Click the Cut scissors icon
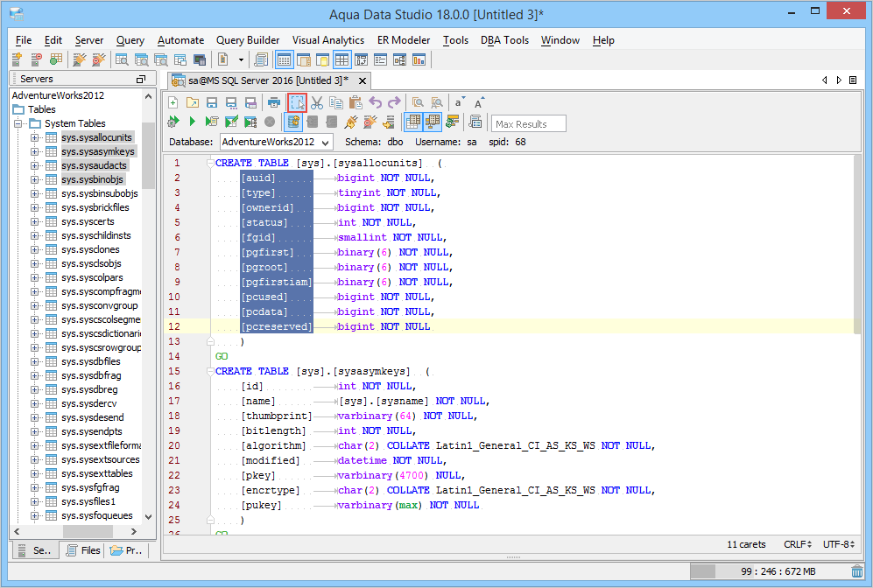873x588 pixels. tap(318, 102)
